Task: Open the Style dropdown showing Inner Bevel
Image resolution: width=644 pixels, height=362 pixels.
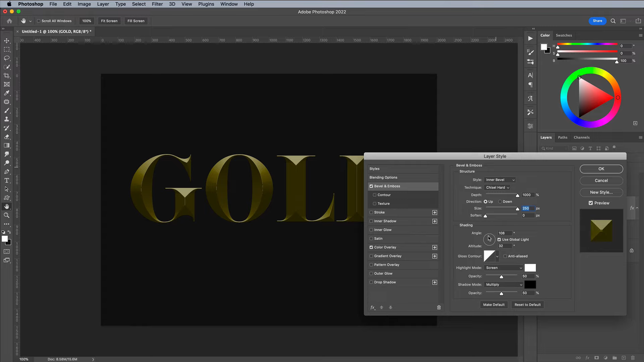Action: click(500, 180)
